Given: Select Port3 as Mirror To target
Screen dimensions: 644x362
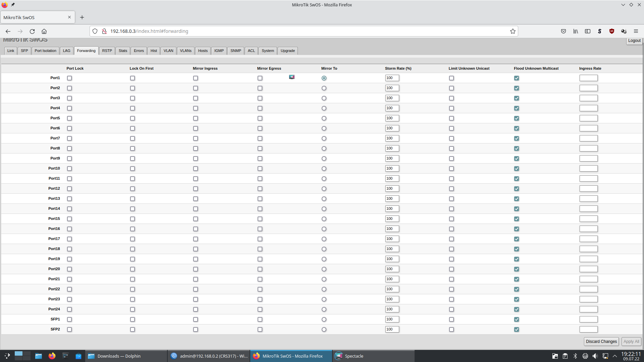Looking at the screenshot, I should pos(324,98).
